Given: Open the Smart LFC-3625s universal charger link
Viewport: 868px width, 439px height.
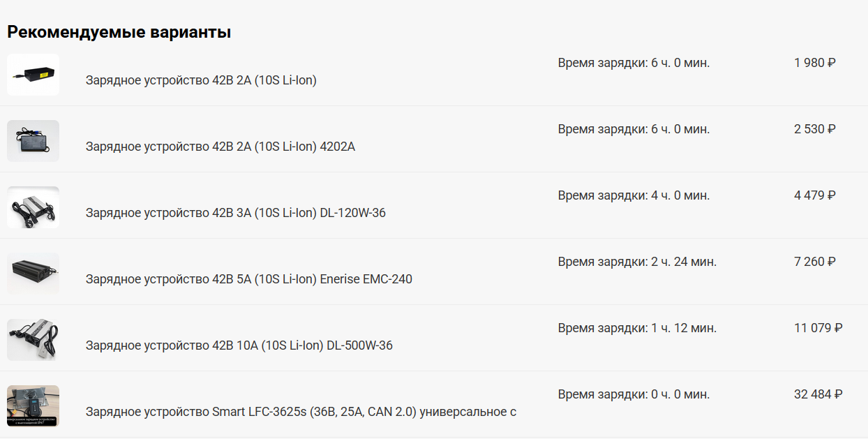Looking at the screenshot, I should [x=301, y=412].
